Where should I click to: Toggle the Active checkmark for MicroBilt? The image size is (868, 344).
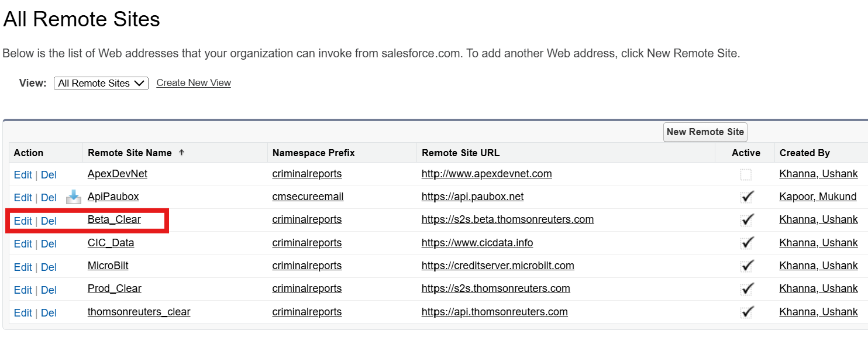coord(746,266)
